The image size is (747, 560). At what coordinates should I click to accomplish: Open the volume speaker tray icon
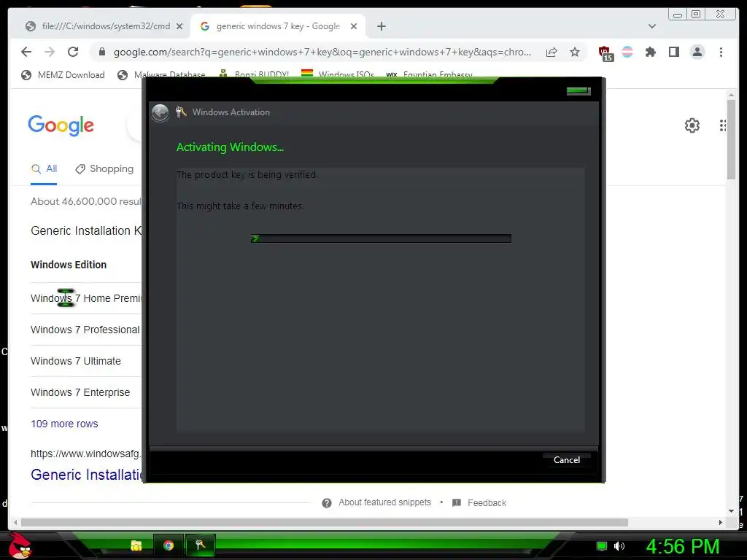tap(619, 546)
